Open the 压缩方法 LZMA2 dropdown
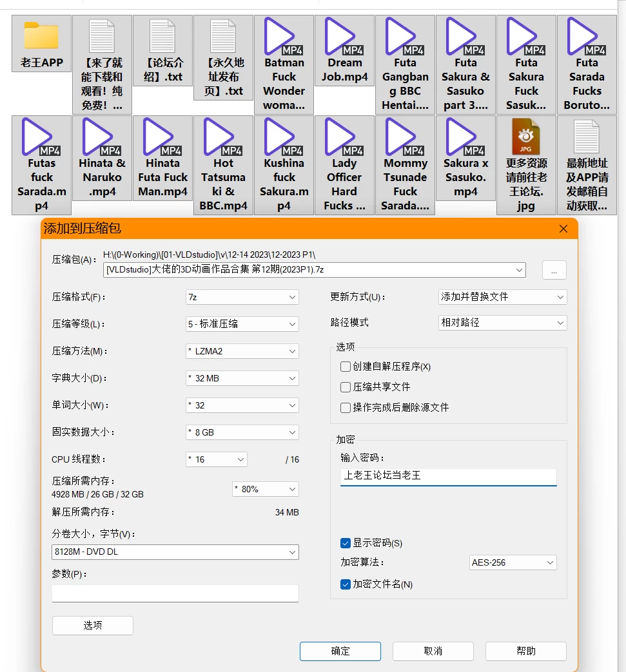 (242, 351)
